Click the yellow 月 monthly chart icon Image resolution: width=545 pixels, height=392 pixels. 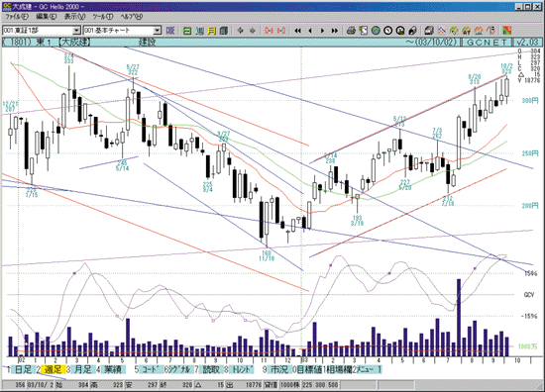click(212, 31)
